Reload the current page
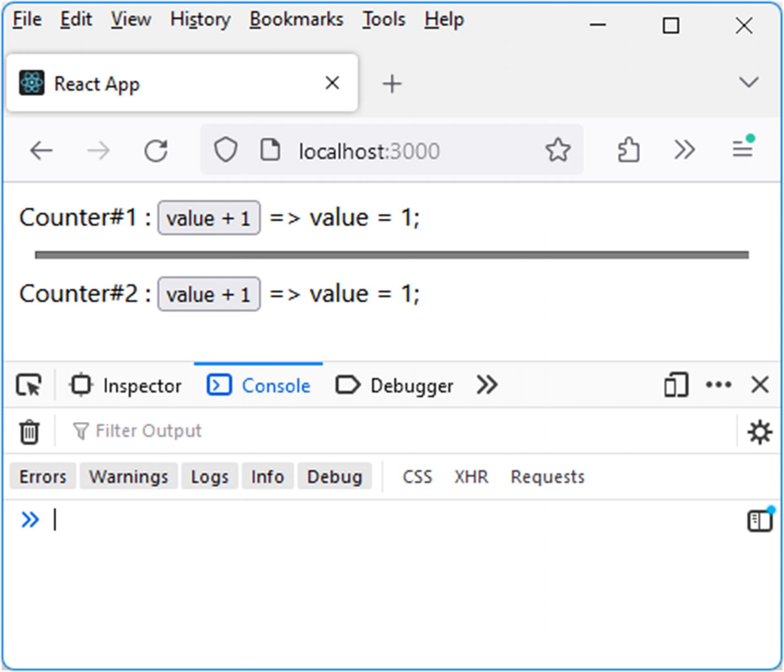784x672 pixels. [156, 150]
